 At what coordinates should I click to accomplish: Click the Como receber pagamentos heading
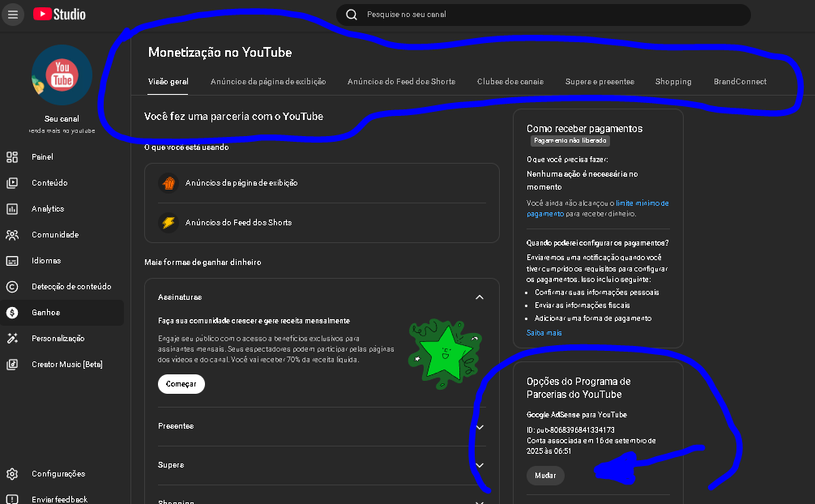(584, 129)
